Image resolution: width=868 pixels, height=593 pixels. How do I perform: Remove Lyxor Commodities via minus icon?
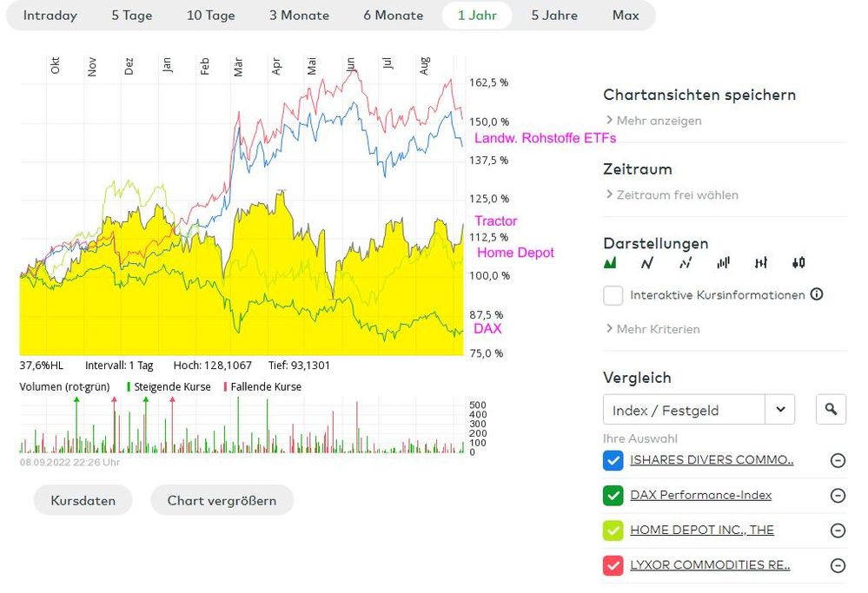pyautogui.click(x=838, y=565)
